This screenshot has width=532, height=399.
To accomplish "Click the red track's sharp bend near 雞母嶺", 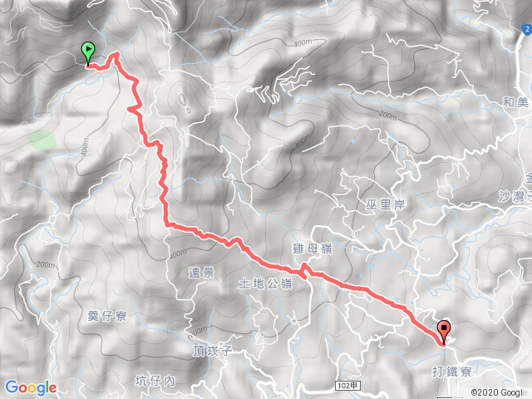I will pos(303,269).
